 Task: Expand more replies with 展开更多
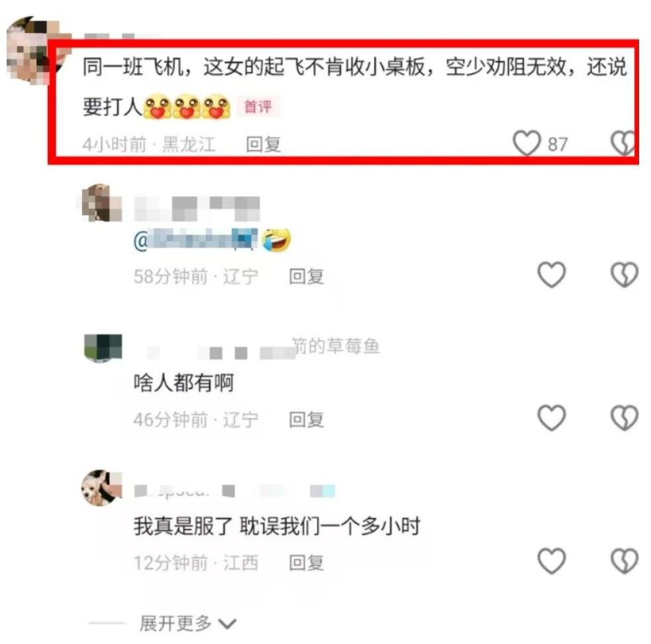click(x=175, y=623)
